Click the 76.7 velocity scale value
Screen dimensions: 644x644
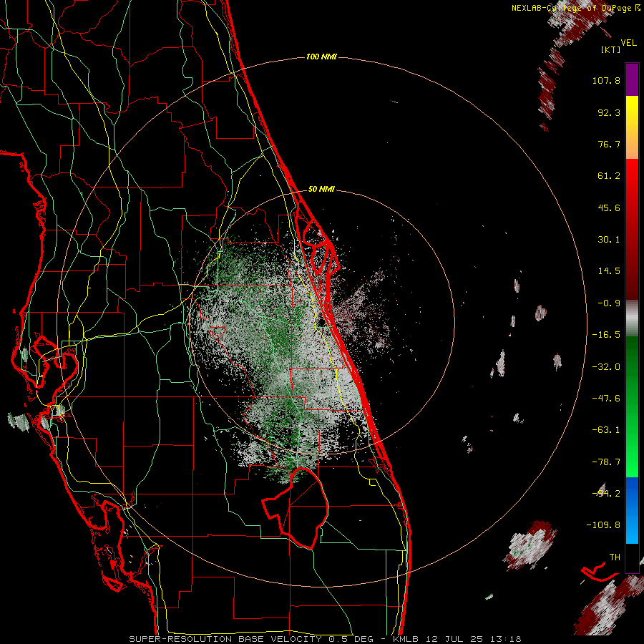609,144
